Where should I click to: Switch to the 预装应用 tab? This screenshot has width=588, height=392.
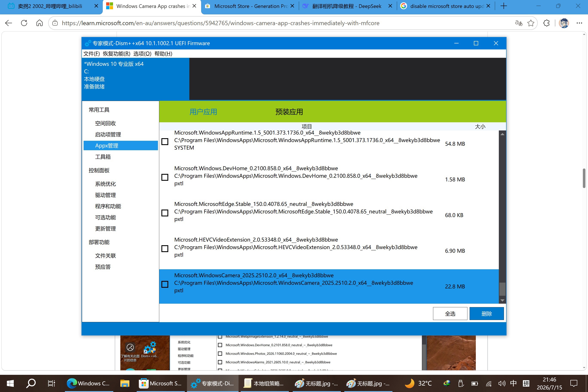click(x=289, y=112)
